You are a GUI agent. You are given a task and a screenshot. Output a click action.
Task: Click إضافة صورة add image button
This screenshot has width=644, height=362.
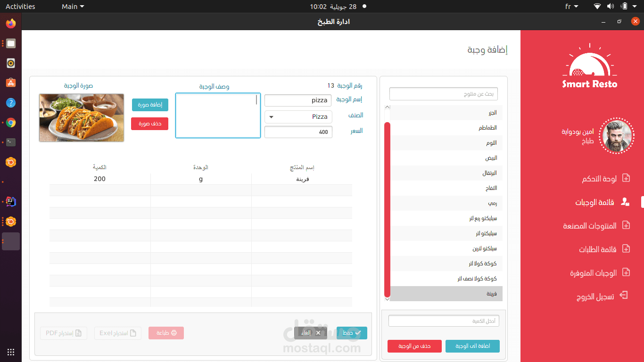click(150, 105)
